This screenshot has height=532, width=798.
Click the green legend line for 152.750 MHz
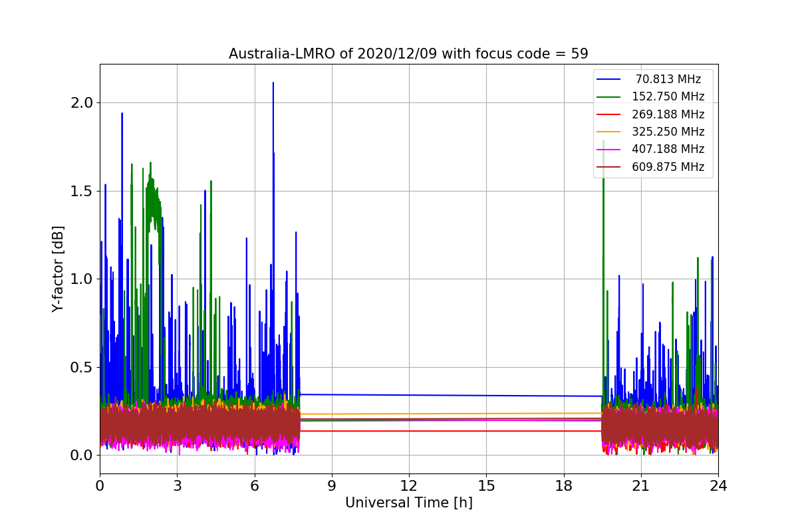tap(610, 97)
